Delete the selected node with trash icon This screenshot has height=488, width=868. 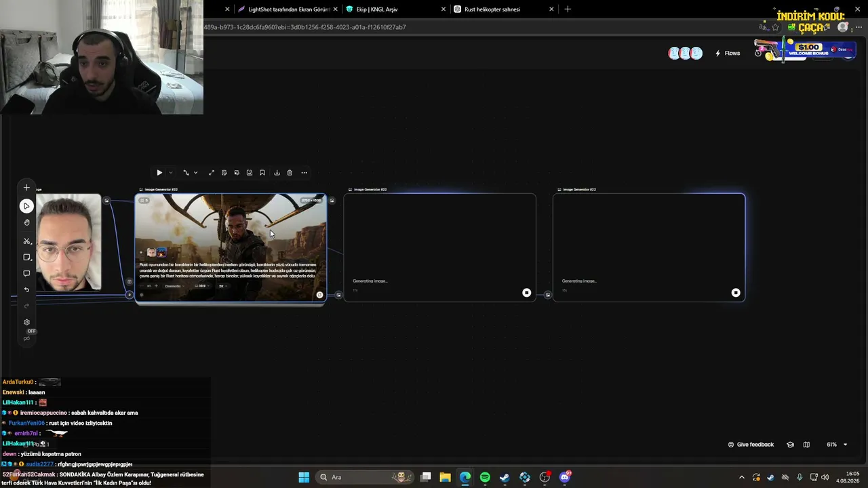coord(290,173)
